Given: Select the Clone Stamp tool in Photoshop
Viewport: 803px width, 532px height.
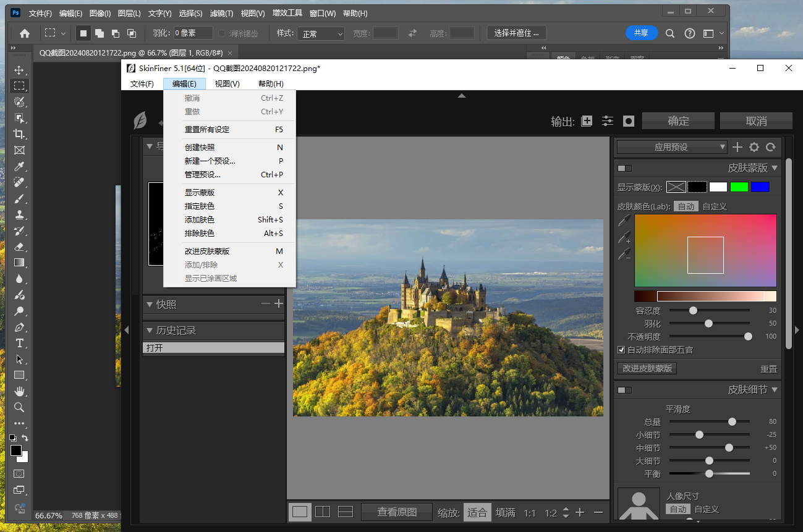Looking at the screenshot, I should pos(19,214).
